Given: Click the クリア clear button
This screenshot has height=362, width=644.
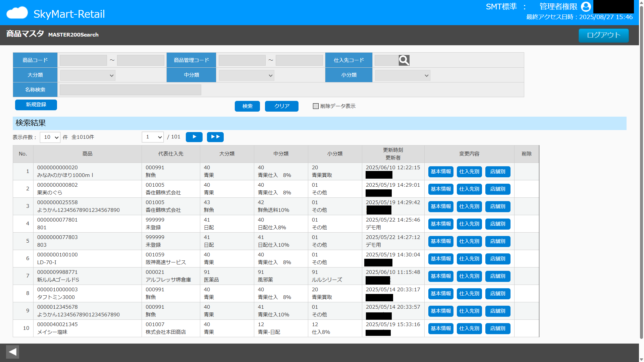Looking at the screenshot, I should click(281, 106).
